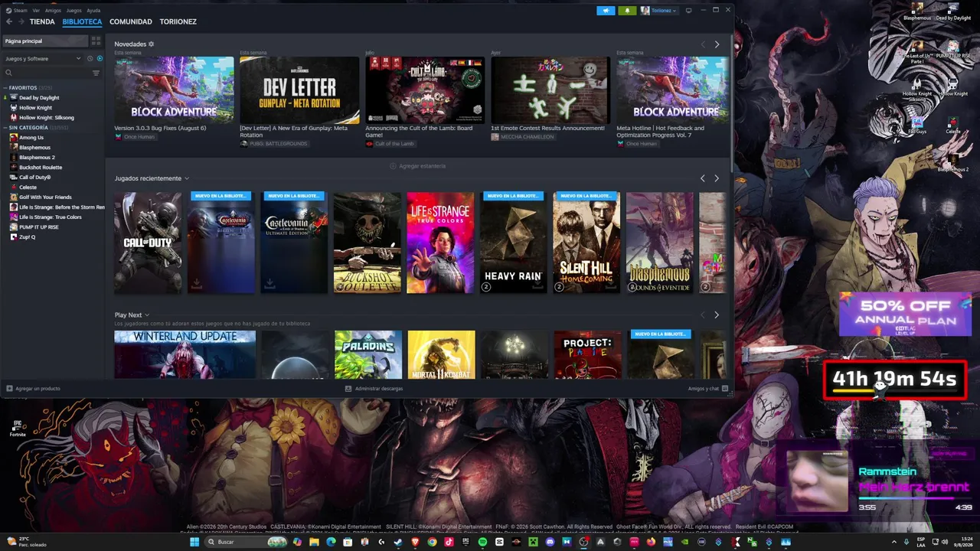Viewport: 980px width, 551px height.
Task: Go to the TIENDA tab
Action: pos(42,22)
